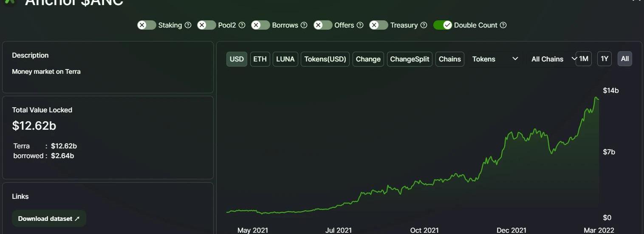The width and height of the screenshot is (644, 234).
Task: Switch chart to LUNA denomination
Action: 285,59
